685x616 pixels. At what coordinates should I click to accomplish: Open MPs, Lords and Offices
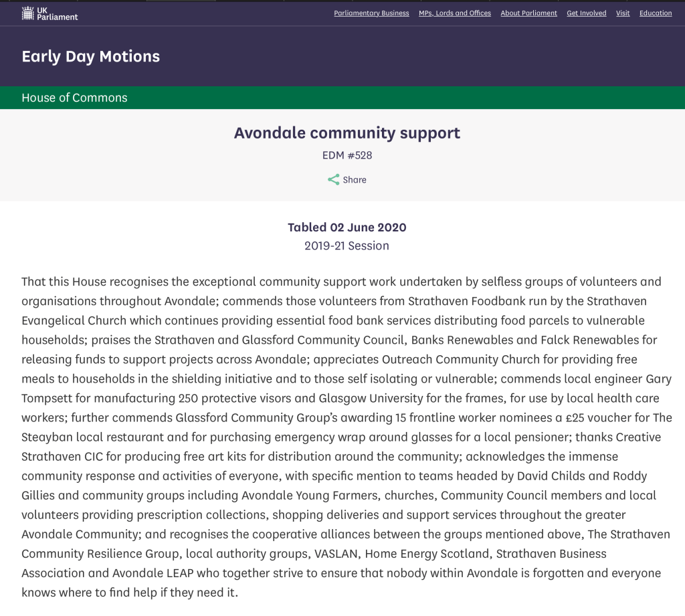455,13
